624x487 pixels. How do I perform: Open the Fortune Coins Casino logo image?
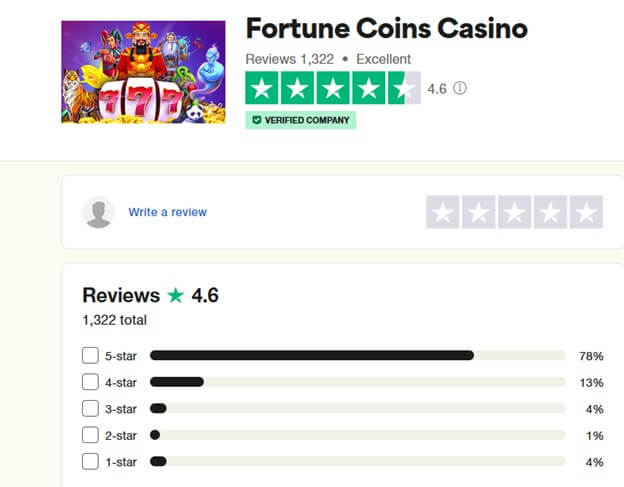point(143,72)
